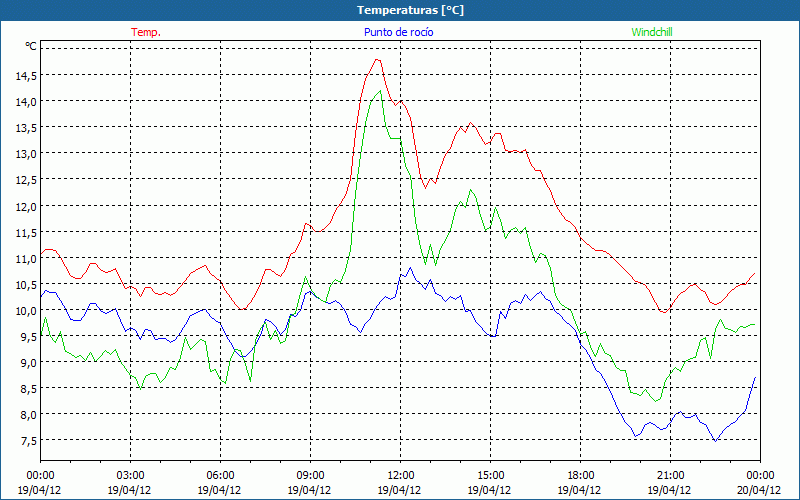
Task: Click the 09:00 time axis label
Action: click(310, 475)
